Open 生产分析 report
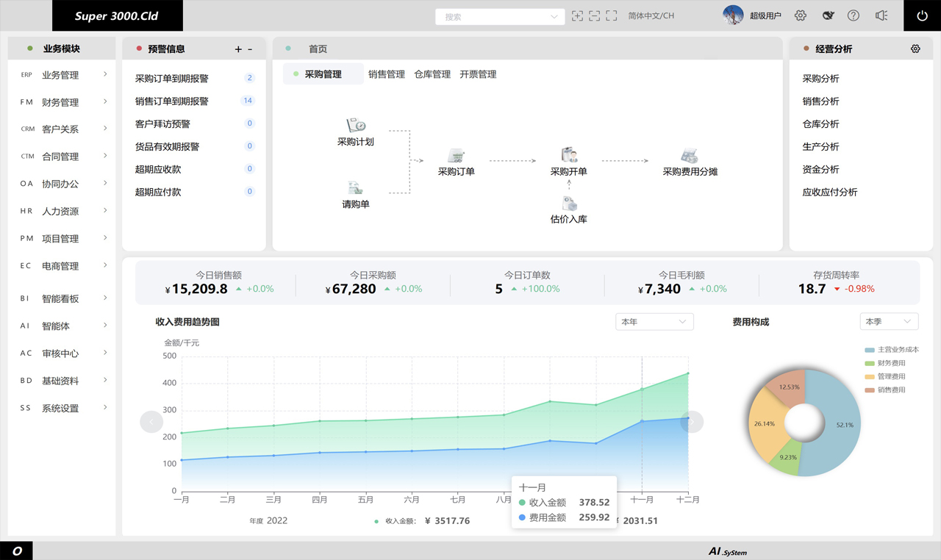The image size is (941, 560). (820, 147)
